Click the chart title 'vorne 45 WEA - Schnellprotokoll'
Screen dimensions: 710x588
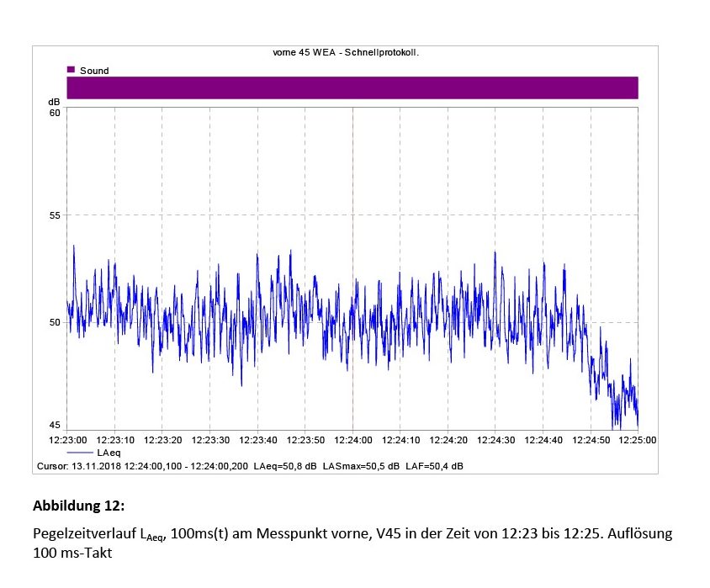click(346, 52)
